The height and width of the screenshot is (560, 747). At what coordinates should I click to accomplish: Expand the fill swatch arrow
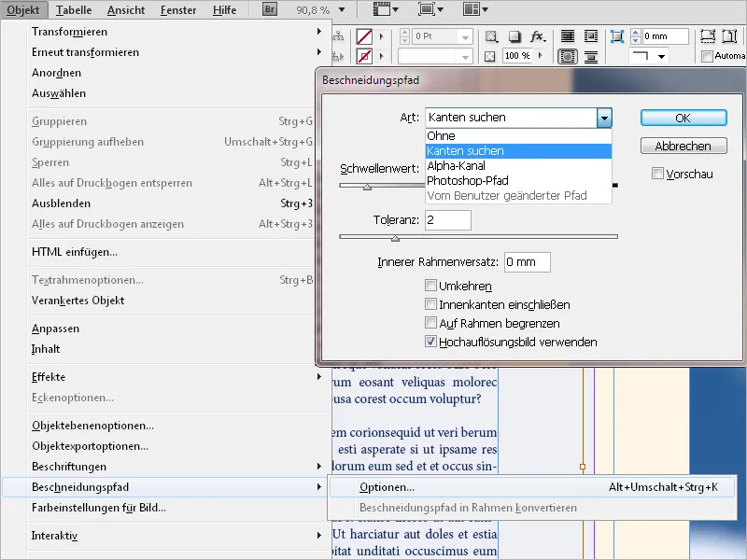(381, 36)
